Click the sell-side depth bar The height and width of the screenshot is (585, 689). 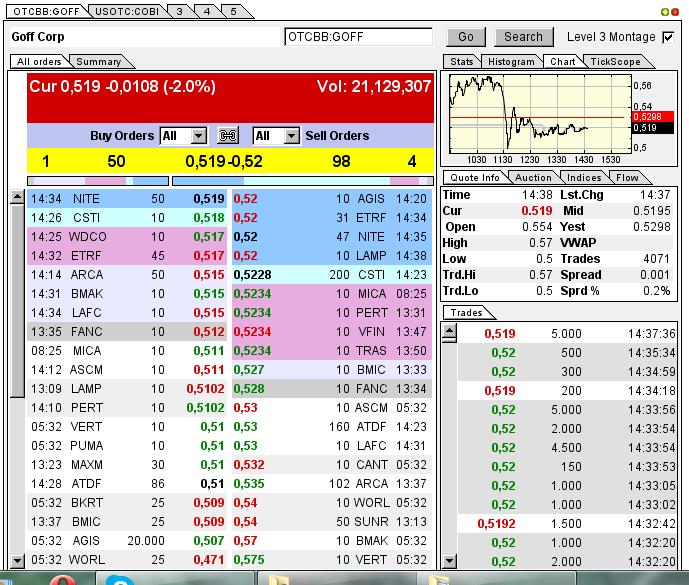(303, 181)
